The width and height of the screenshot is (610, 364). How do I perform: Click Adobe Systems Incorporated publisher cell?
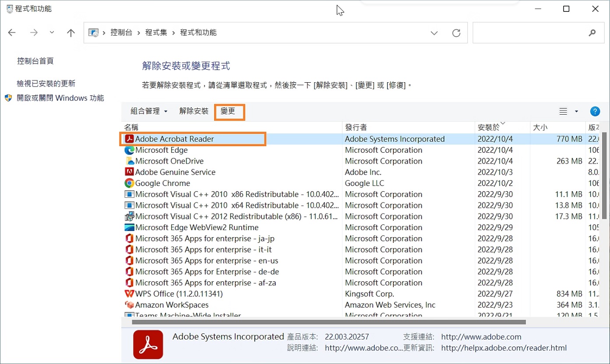pyautogui.click(x=395, y=139)
